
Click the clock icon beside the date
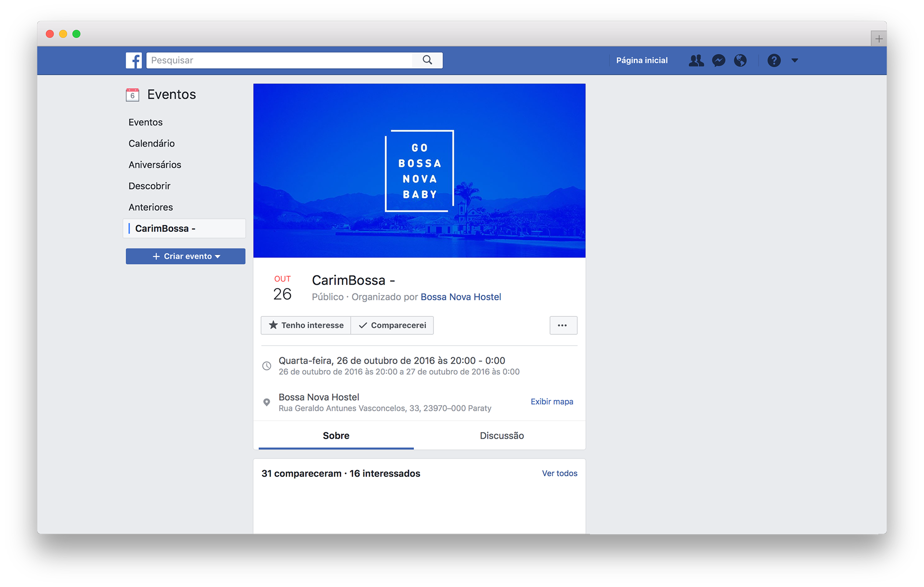click(x=267, y=366)
